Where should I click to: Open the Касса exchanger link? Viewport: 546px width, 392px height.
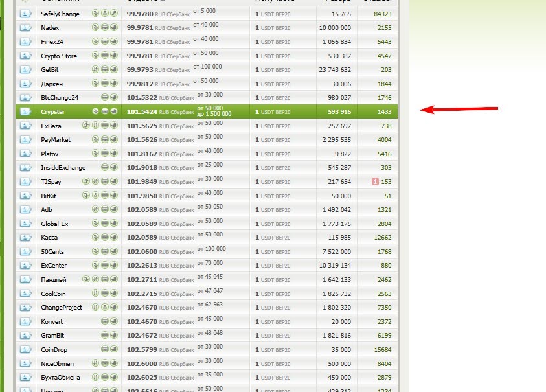coord(49,238)
